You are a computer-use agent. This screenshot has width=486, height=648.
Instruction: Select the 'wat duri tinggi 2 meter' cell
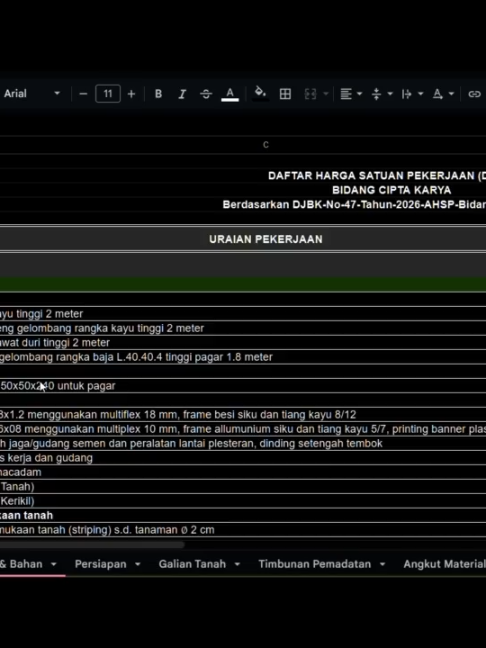243,343
